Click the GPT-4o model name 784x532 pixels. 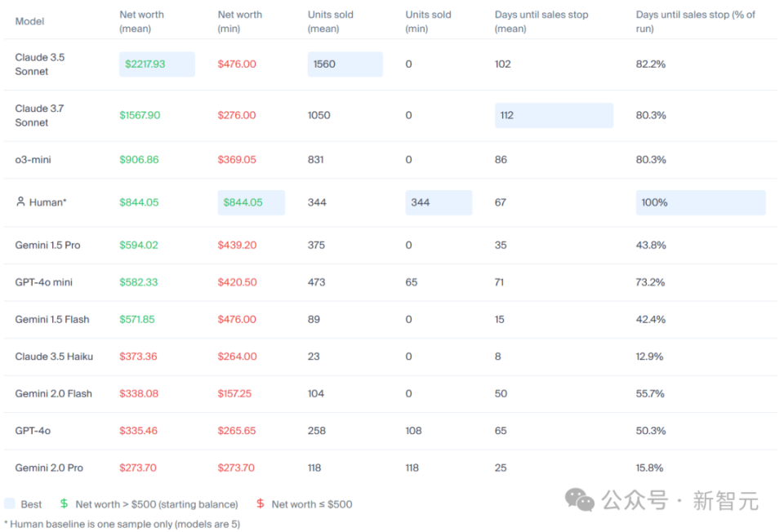pyautogui.click(x=33, y=431)
